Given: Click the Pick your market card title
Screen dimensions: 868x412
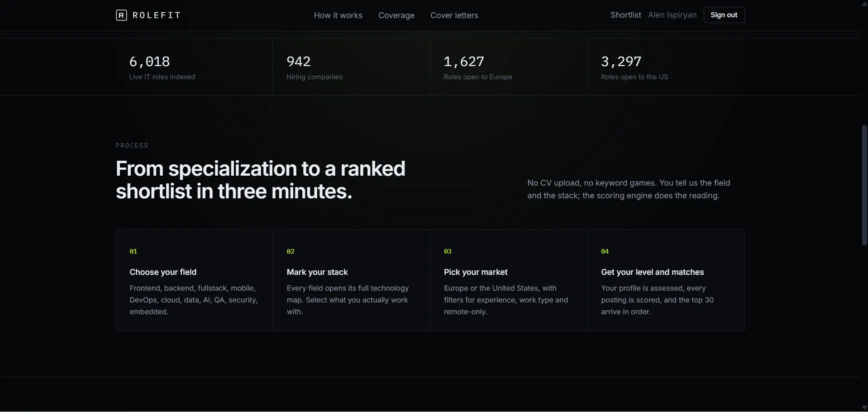Looking at the screenshot, I should (476, 272).
